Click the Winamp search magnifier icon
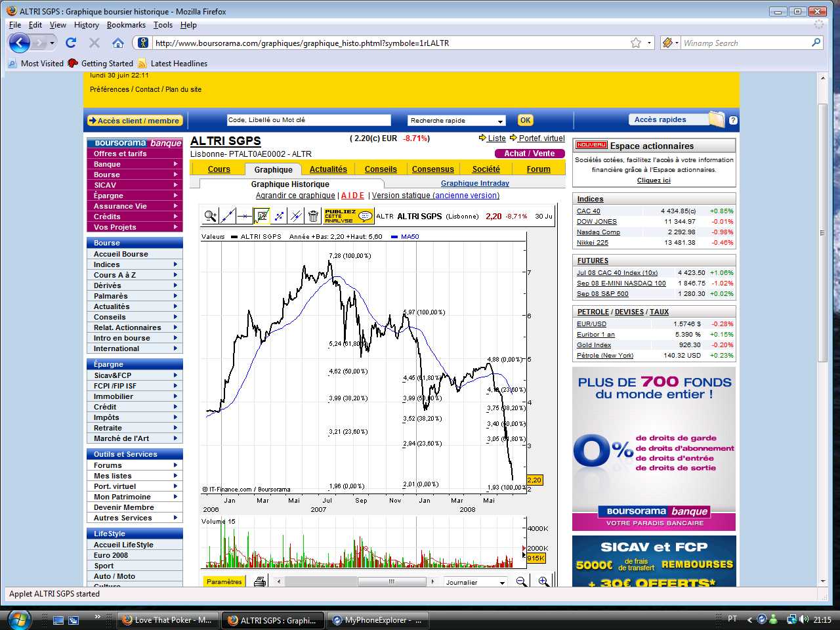 coord(816,43)
